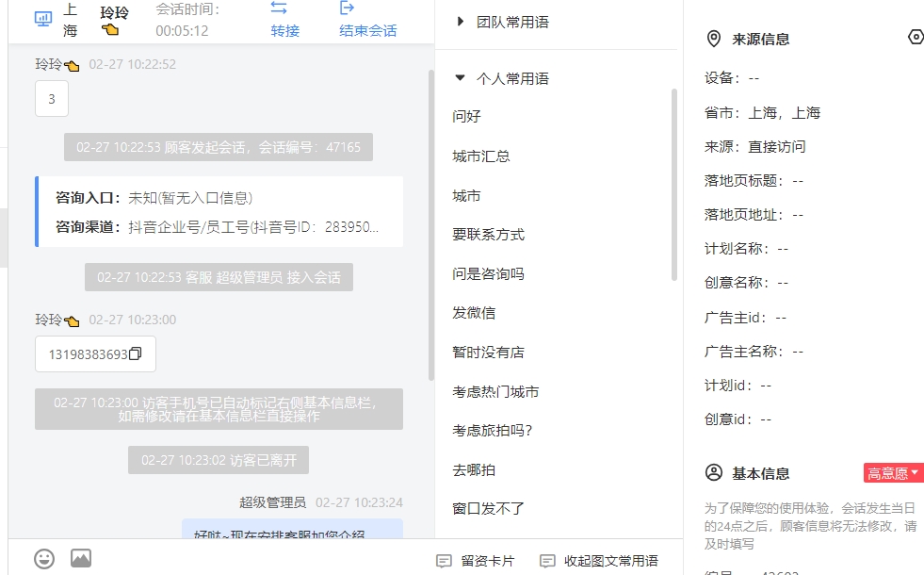Choose the 发微信 quick phrase

point(474,313)
